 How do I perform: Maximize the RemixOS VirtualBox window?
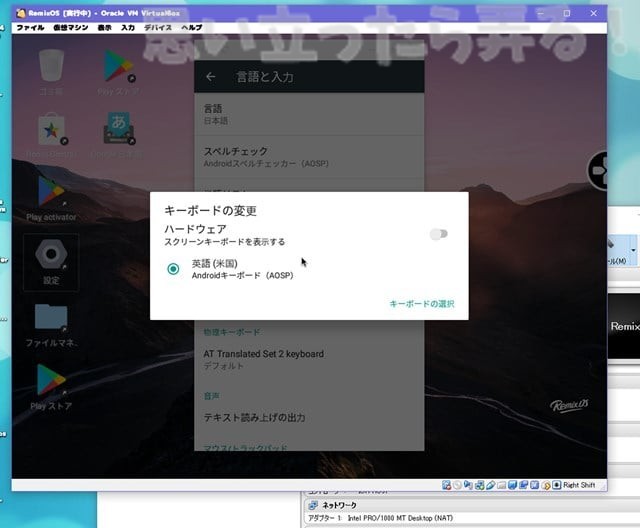[x=567, y=13]
